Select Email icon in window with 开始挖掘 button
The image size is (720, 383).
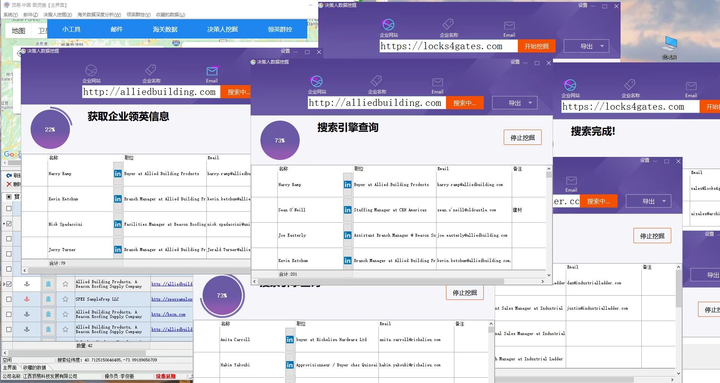coord(509,26)
